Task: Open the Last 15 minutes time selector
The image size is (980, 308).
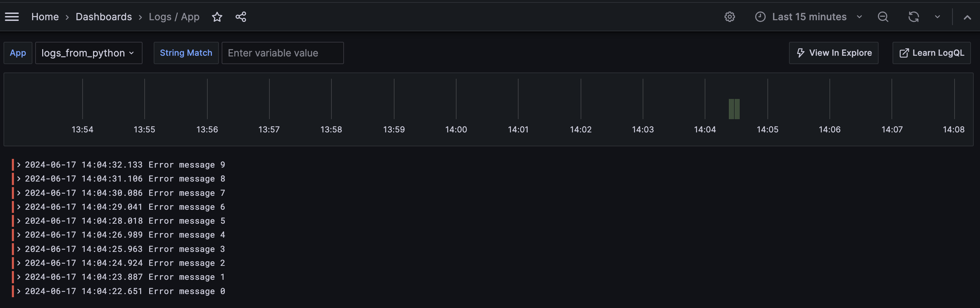Action: point(809,17)
